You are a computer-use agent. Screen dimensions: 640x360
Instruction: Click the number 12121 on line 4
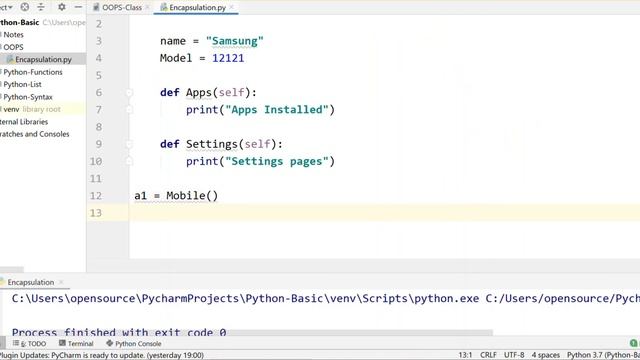coord(228,58)
